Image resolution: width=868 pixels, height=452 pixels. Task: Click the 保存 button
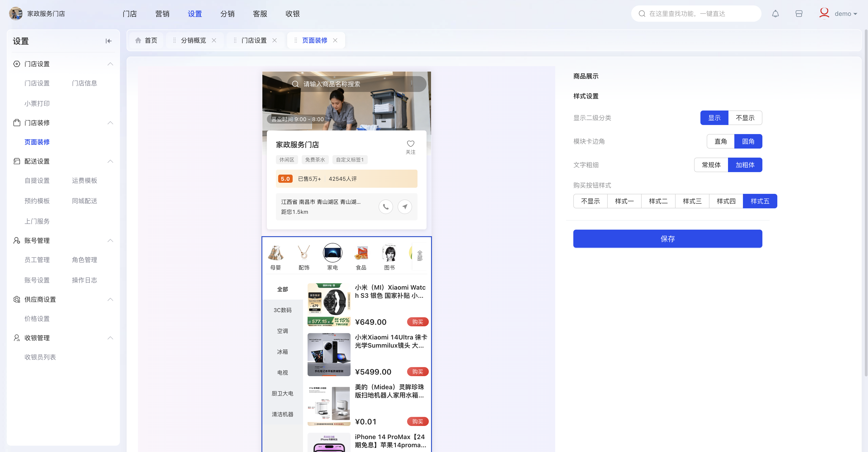pyautogui.click(x=667, y=239)
